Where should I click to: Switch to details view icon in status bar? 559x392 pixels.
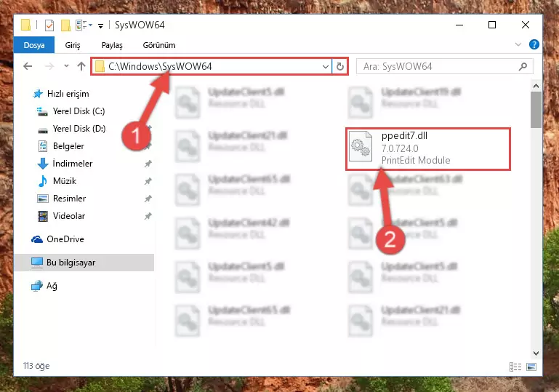click(515, 367)
